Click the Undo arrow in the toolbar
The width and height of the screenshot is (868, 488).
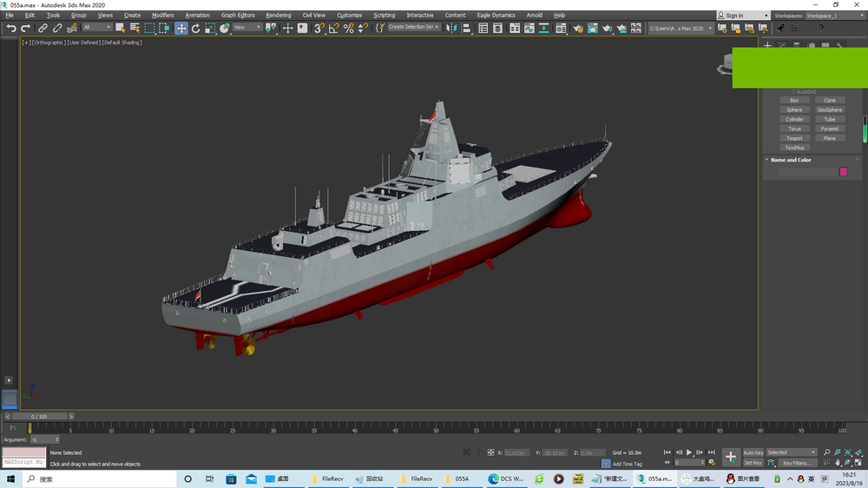click(10, 29)
